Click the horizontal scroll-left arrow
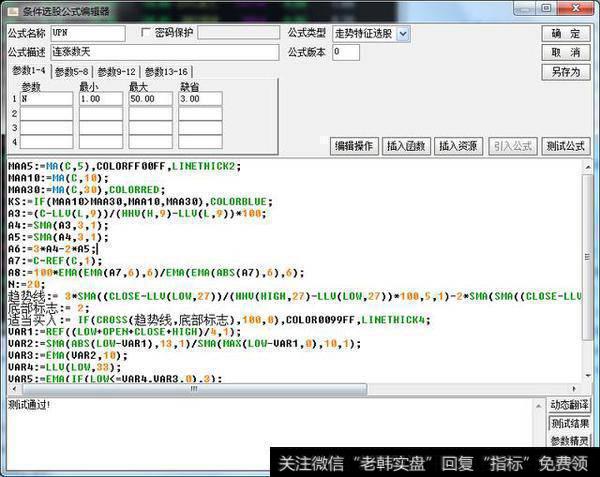 coord(14,389)
